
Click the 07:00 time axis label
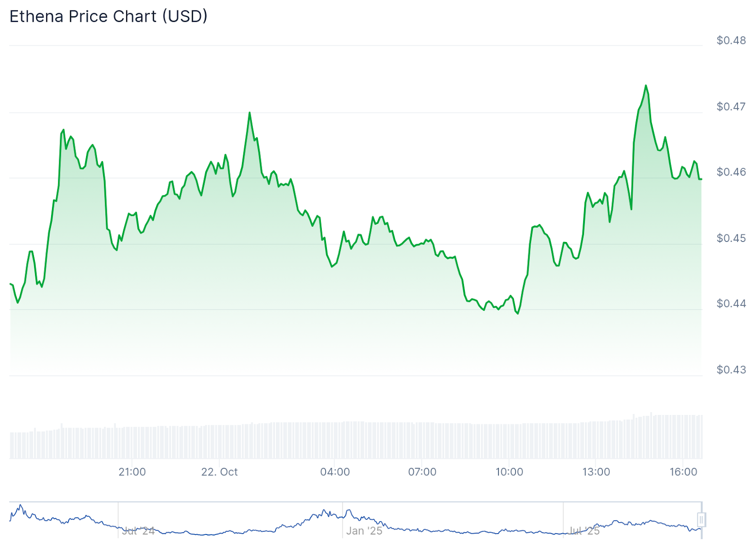pyautogui.click(x=422, y=472)
